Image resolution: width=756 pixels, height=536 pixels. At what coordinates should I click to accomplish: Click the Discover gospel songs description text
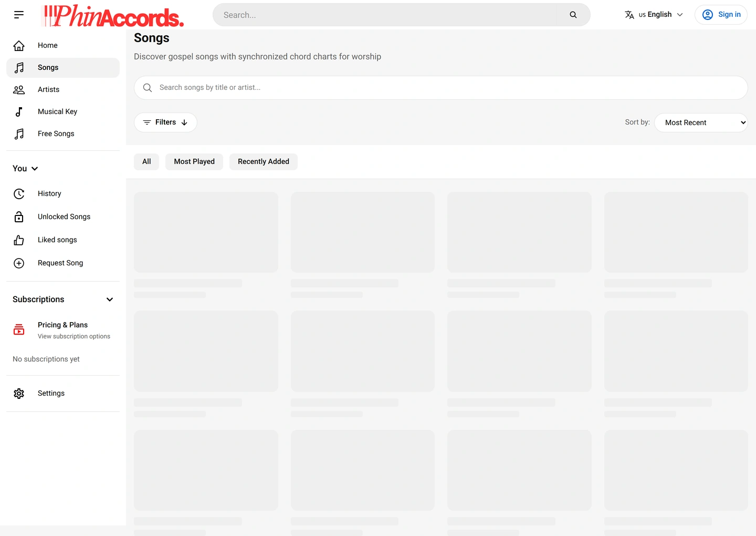pos(257,57)
